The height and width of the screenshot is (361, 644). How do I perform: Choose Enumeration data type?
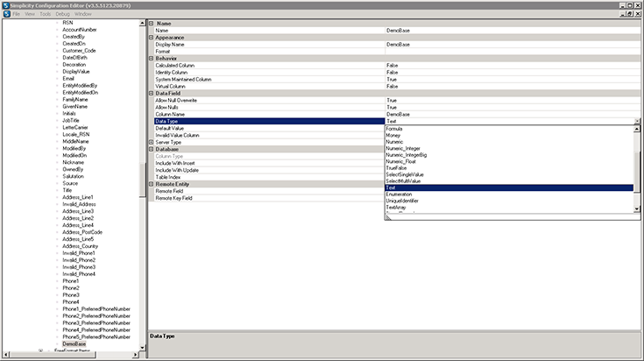click(x=509, y=195)
